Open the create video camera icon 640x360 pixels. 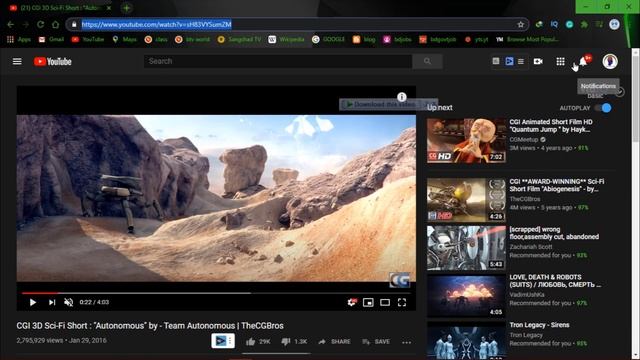coord(538,61)
